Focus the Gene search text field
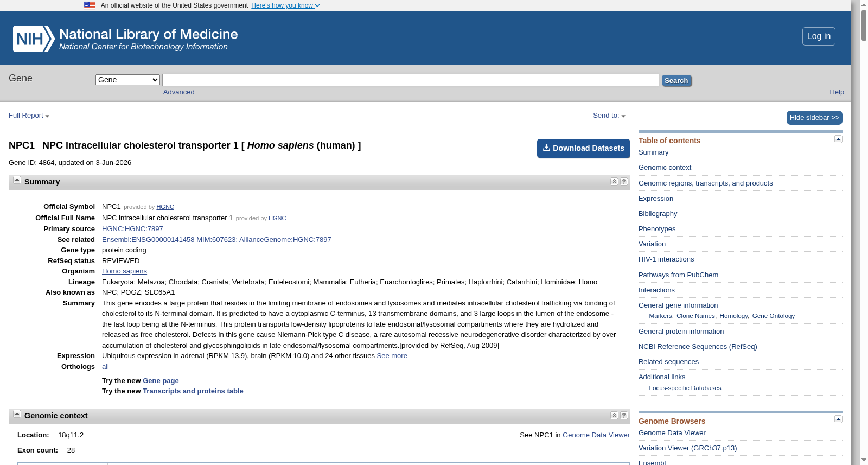The image size is (868, 465). [x=411, y=80]
